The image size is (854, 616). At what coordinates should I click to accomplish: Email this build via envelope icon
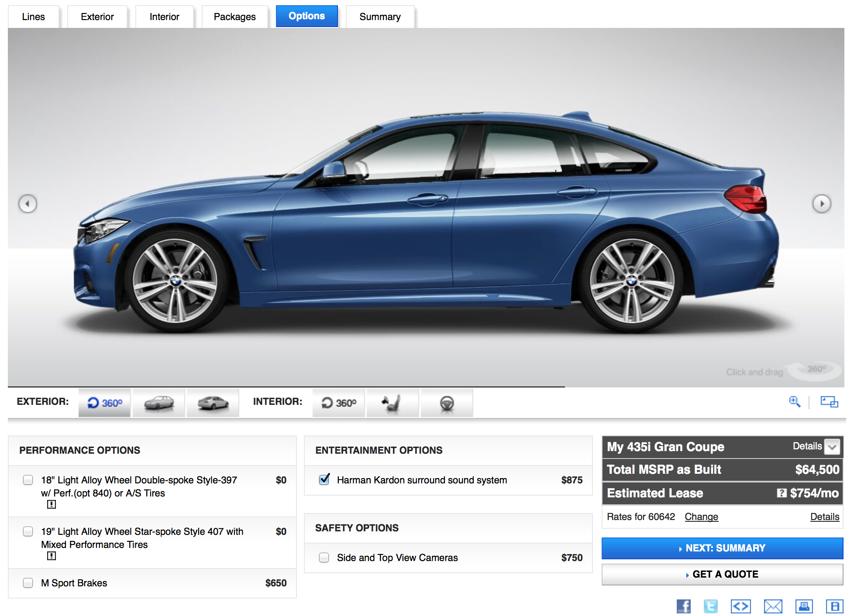[x=773, y=606]
